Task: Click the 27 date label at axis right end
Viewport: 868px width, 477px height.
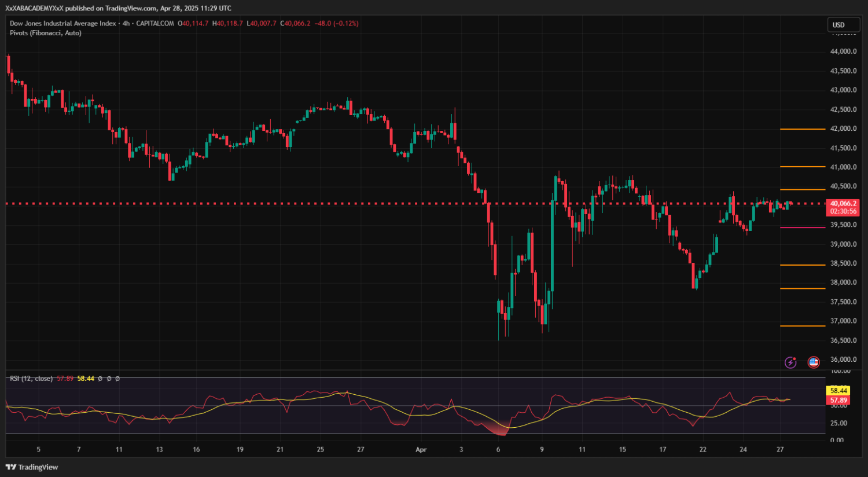Action: pos(780,450)
